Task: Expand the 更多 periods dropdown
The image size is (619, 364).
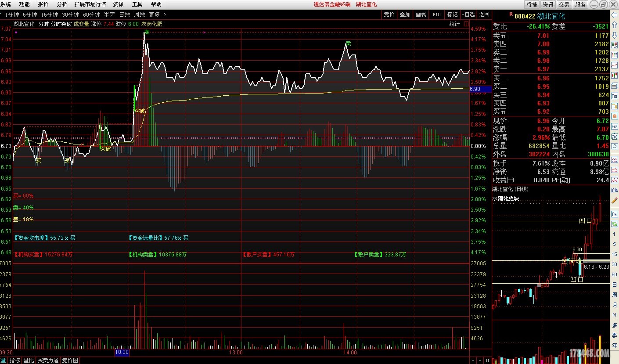Action: (x=157, y=14)
